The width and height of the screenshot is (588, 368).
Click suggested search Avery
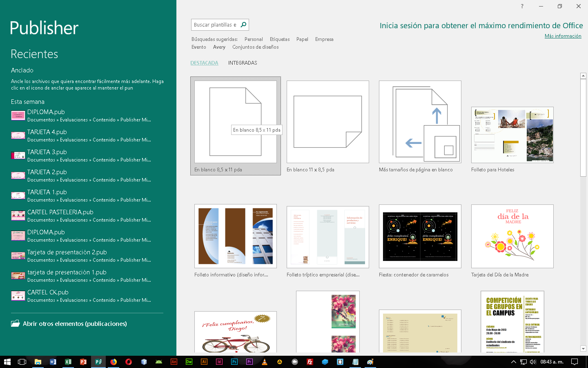[219, 47]
